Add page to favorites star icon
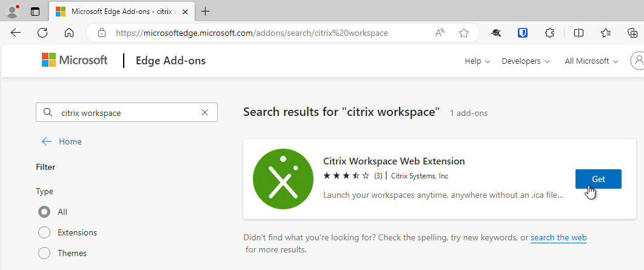The image size is (644, 270). [x=464, y=33]
